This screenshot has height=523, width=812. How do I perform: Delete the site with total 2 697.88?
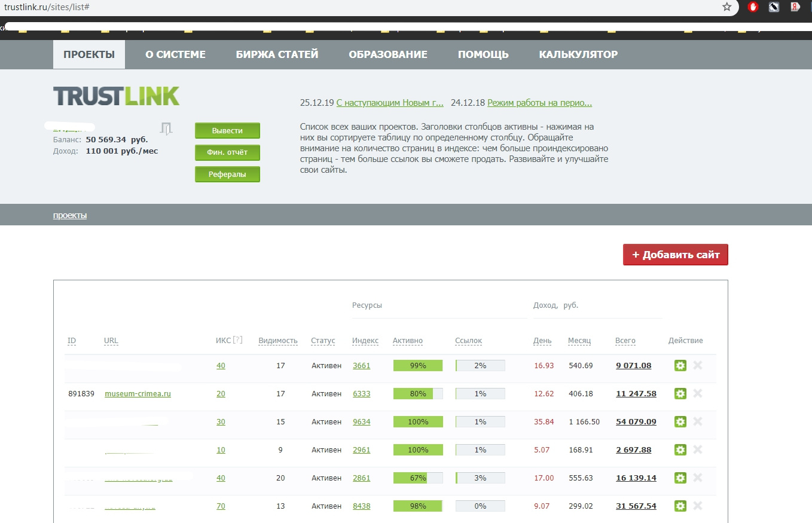697,449
